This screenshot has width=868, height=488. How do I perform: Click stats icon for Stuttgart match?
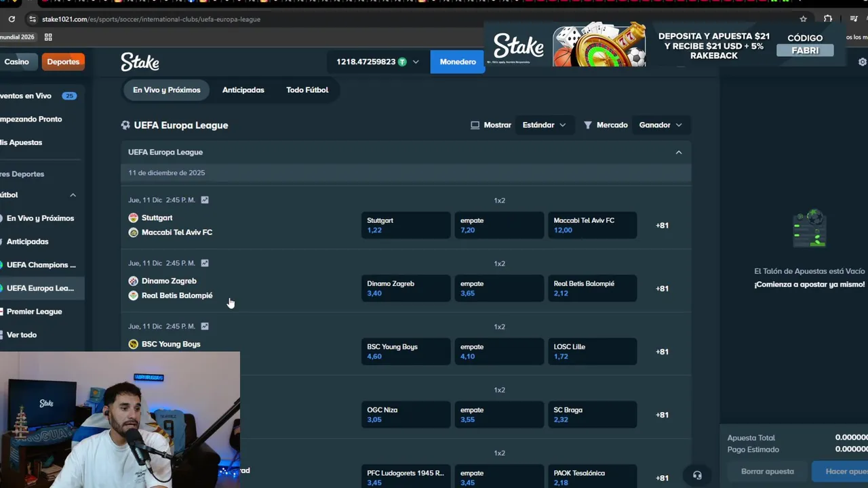click(205, 200)
